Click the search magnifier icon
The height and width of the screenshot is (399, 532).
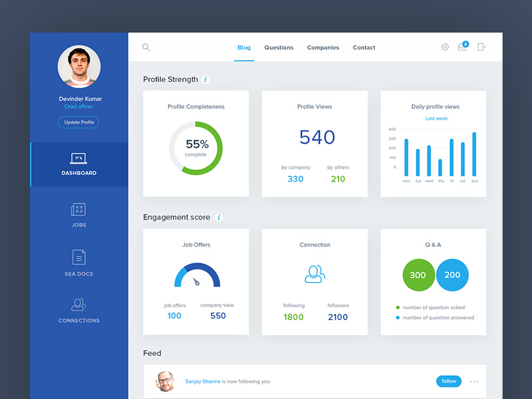point(146,47)
